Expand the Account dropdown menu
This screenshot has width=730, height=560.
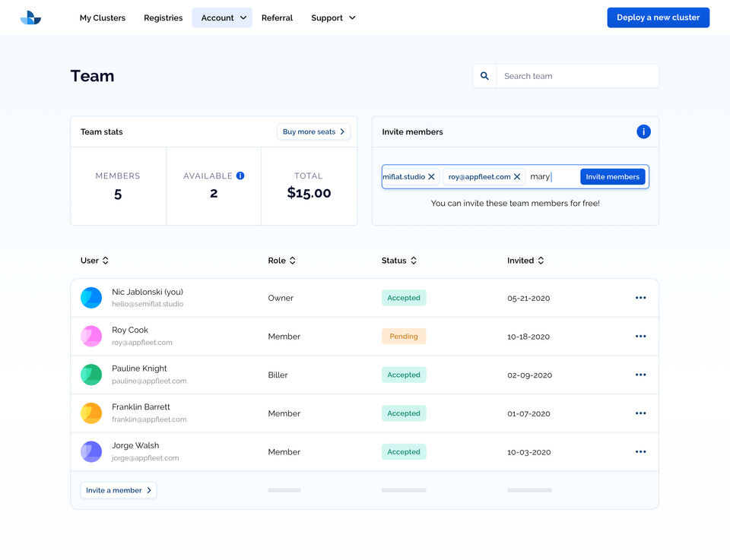pyautogui.click(x=223, y=17)
